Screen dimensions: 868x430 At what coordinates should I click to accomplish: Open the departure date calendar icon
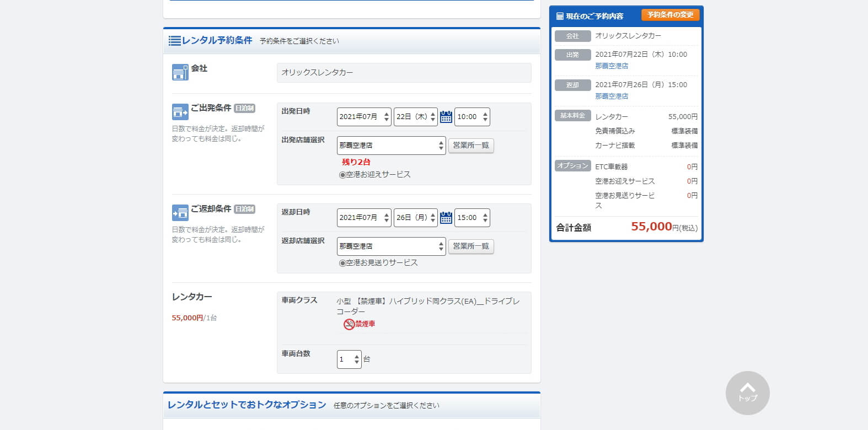click(x=446, y=117)
